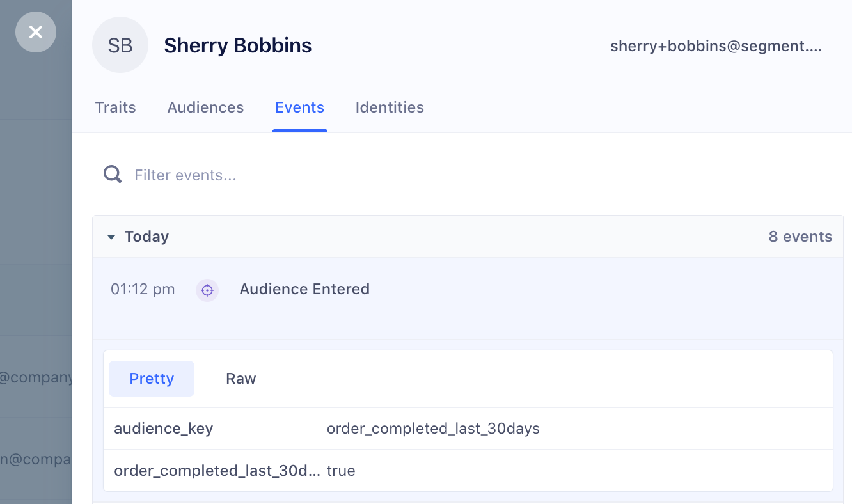Switch to the Raw event view
This screenshot has height=504, width=852.
[x=241, y=378]
